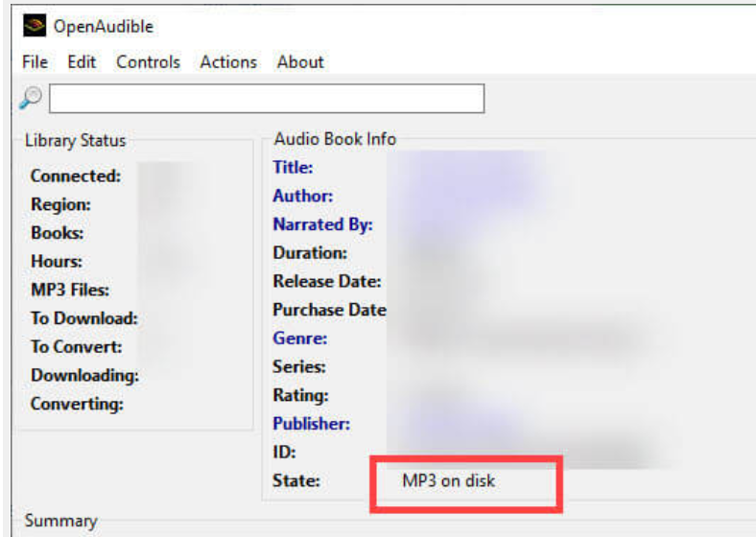
Task: Open the File menu
Action: click(35, 62)
